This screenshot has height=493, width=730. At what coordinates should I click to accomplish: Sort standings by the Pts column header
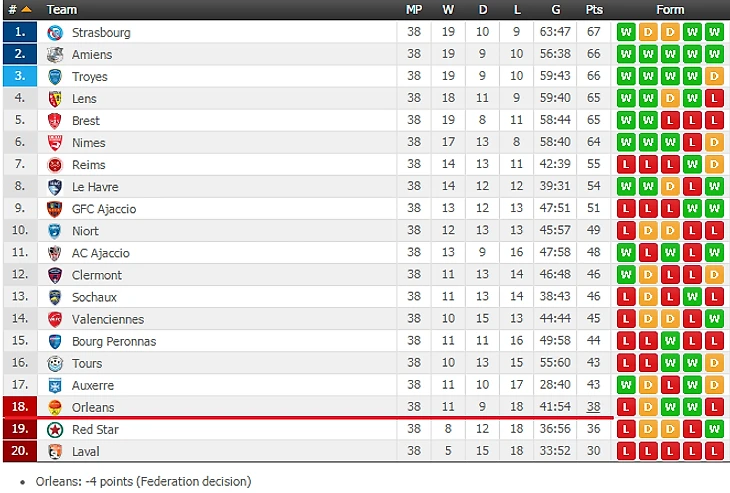click(x=594, y=9)
